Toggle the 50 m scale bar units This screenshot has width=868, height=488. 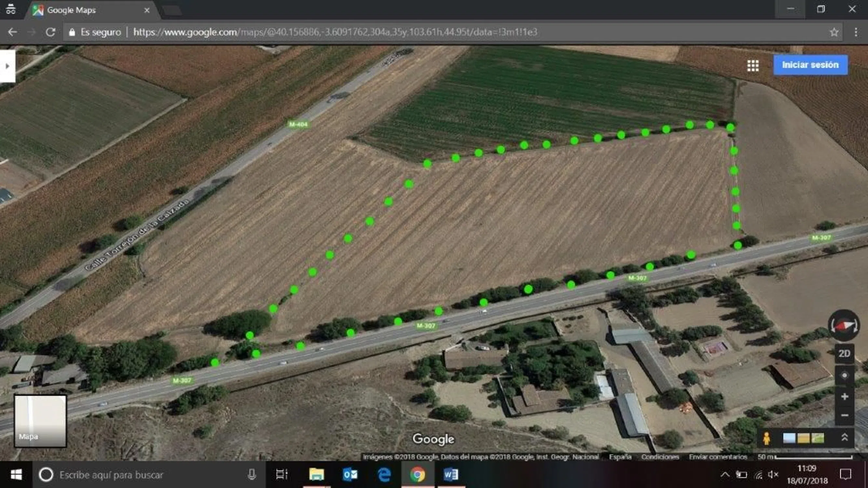805,457
